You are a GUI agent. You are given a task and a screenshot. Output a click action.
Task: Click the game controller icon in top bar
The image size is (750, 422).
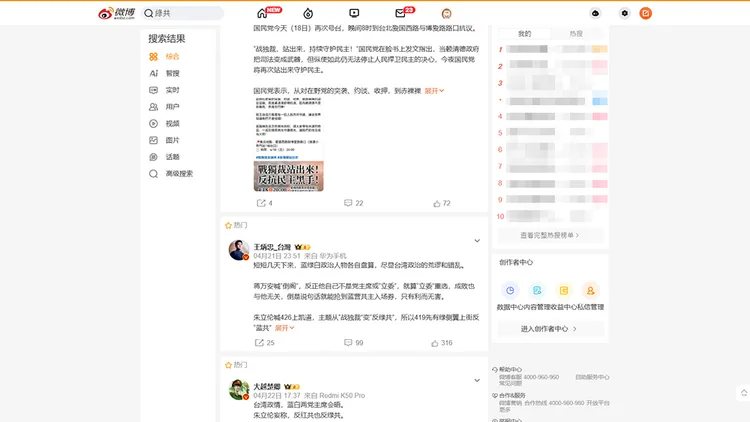tap(596, 13)
